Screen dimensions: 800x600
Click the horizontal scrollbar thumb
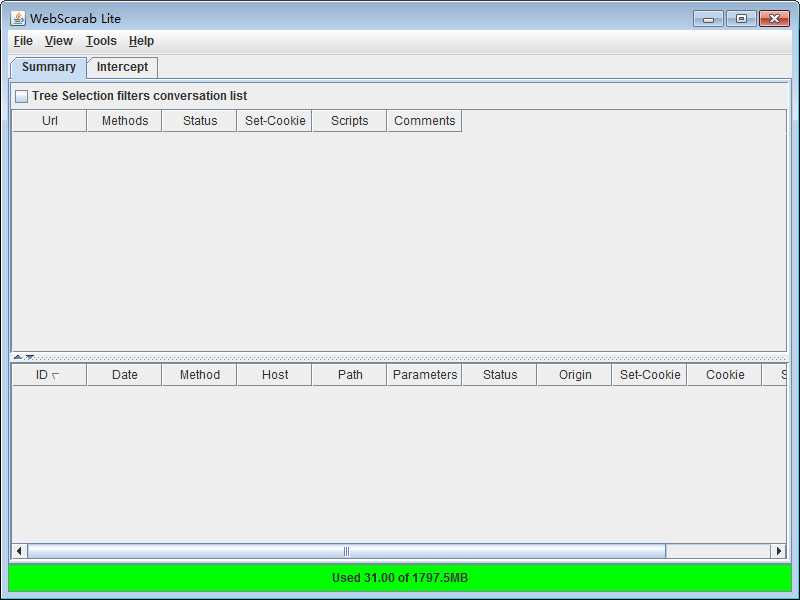coord(346,551)
